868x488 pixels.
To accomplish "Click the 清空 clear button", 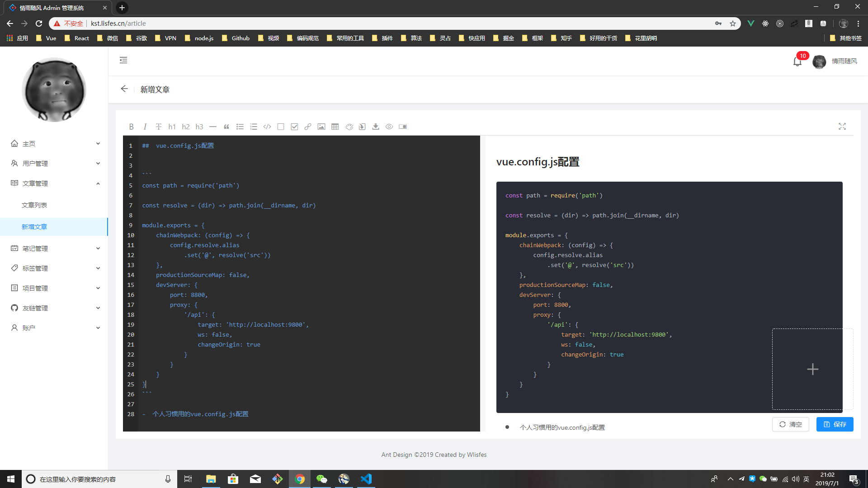I will pos(790,424).
